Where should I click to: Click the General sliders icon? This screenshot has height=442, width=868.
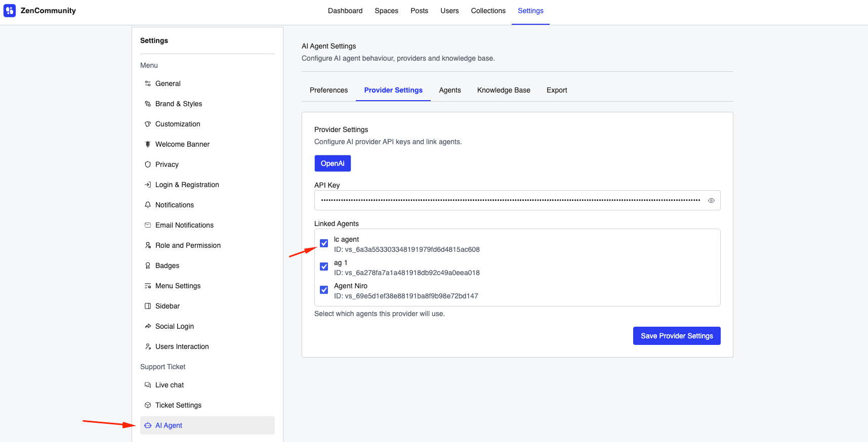click(148, 83)
